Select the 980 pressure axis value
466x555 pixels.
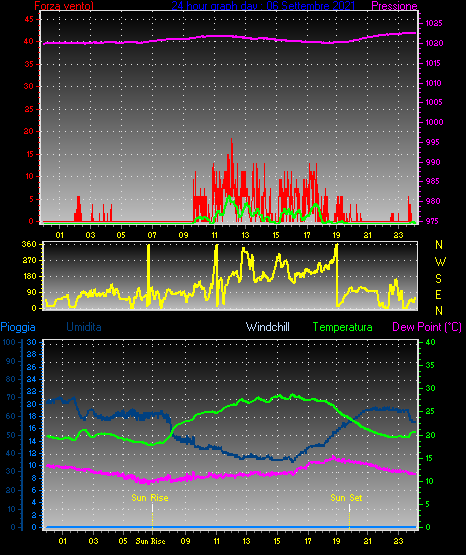tap(432, 201)
